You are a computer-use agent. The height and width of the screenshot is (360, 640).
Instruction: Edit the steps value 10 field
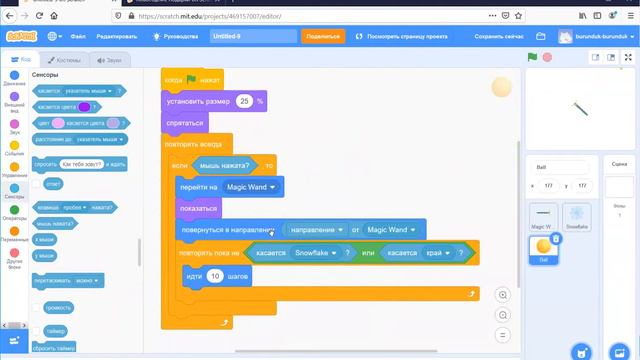215,276
